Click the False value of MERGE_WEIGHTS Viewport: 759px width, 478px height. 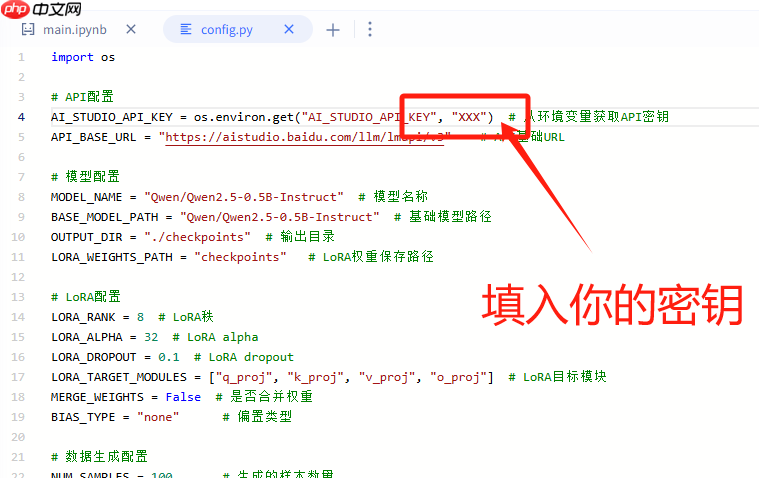[x=183, y=397]
